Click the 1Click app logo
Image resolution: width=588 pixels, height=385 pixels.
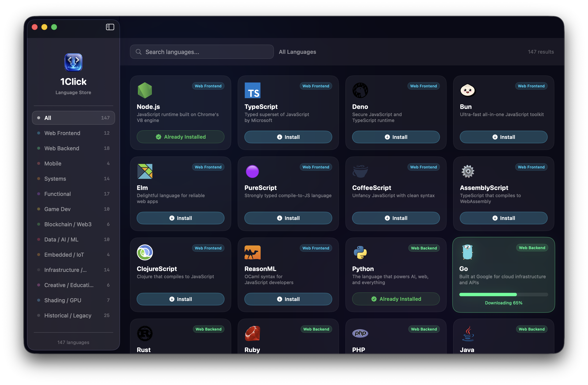tap(73, 62)
